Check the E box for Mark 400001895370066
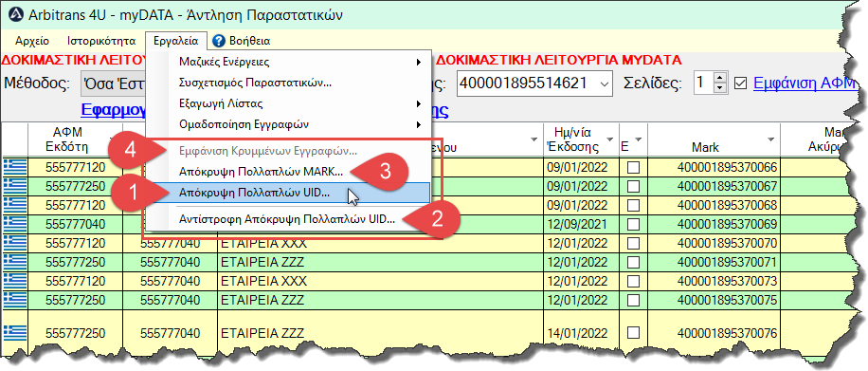 633,168
